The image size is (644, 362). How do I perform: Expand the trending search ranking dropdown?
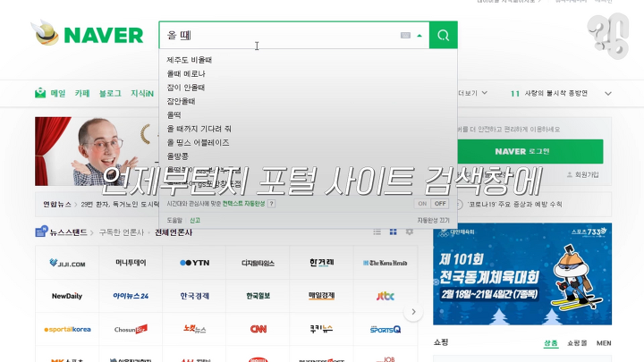click(x=608, y=94)
